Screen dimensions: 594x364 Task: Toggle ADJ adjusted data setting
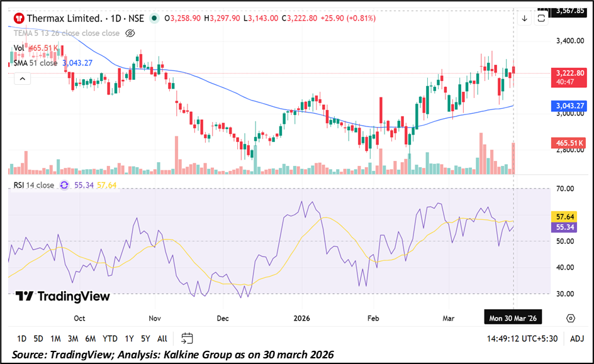[x=577, y=338]
